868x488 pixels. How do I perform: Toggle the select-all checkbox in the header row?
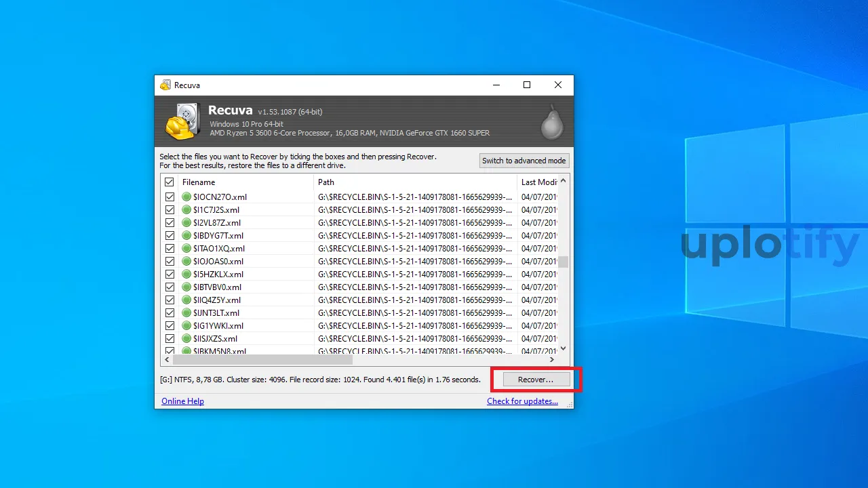click(x=170, y=182)
